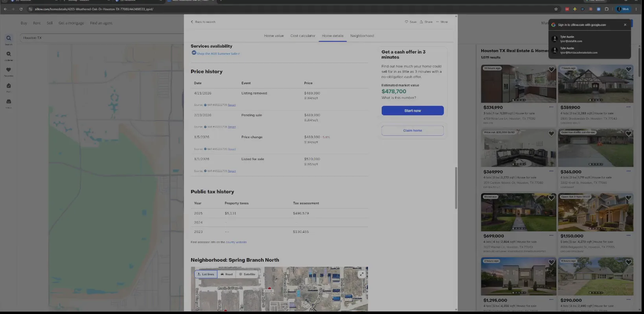Share this listing
This screenshot has width=644, height=314.
click(x=426, y=22)
